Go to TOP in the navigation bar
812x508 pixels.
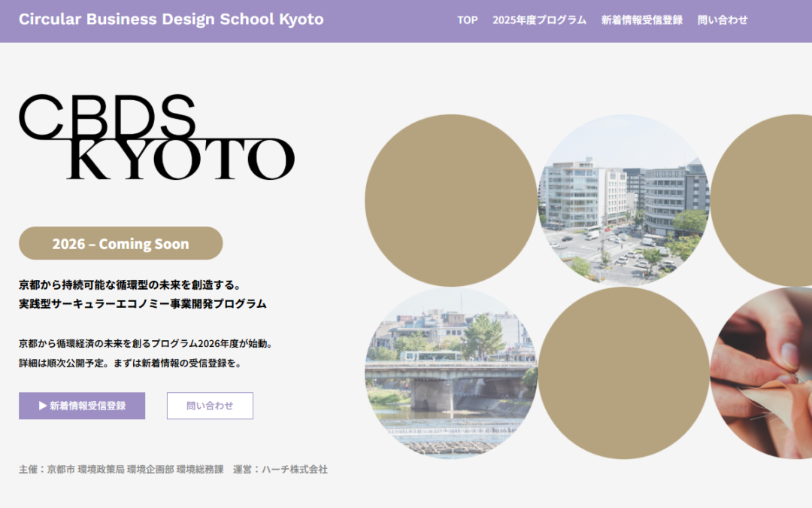coord(467,20)
